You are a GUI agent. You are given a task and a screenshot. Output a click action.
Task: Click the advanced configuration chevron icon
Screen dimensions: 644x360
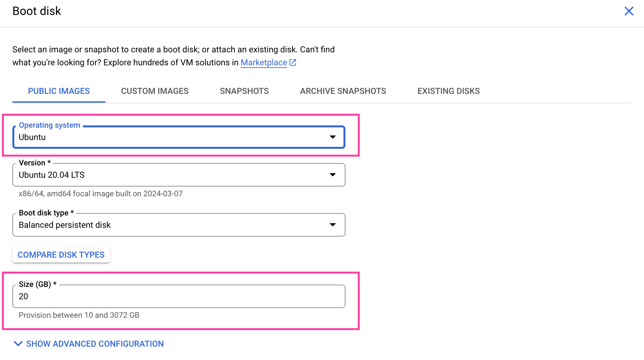pos(18,344)
